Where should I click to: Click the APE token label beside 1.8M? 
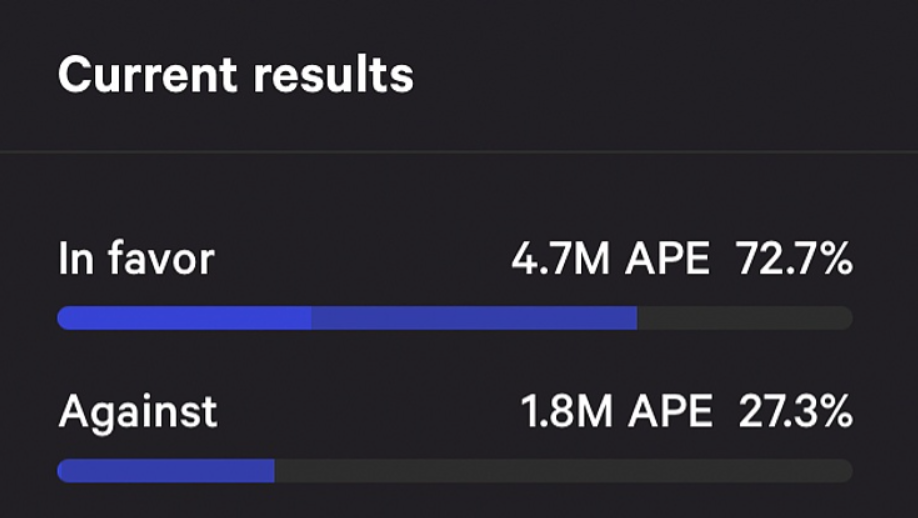tap(670, 411)
